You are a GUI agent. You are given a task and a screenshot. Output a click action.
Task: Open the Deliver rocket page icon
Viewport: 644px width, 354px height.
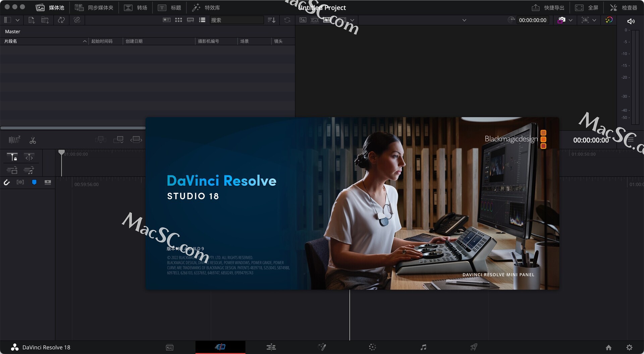click(474, 347)
